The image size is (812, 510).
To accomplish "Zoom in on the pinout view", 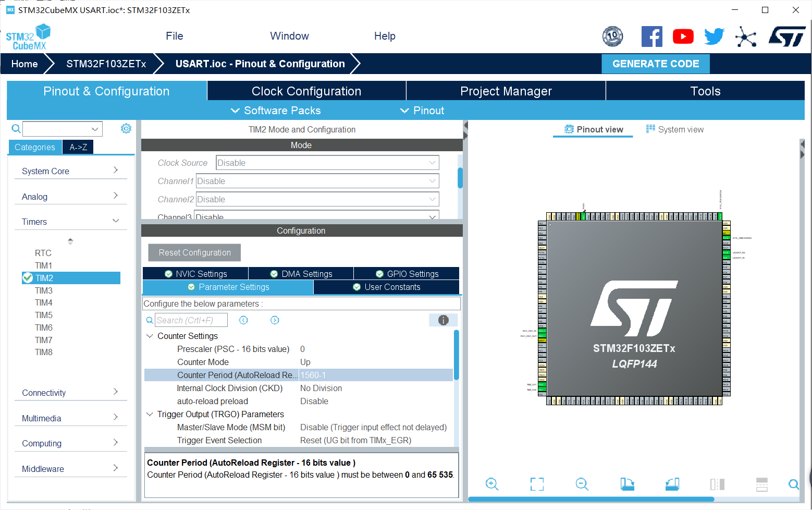I will point(492,484).
